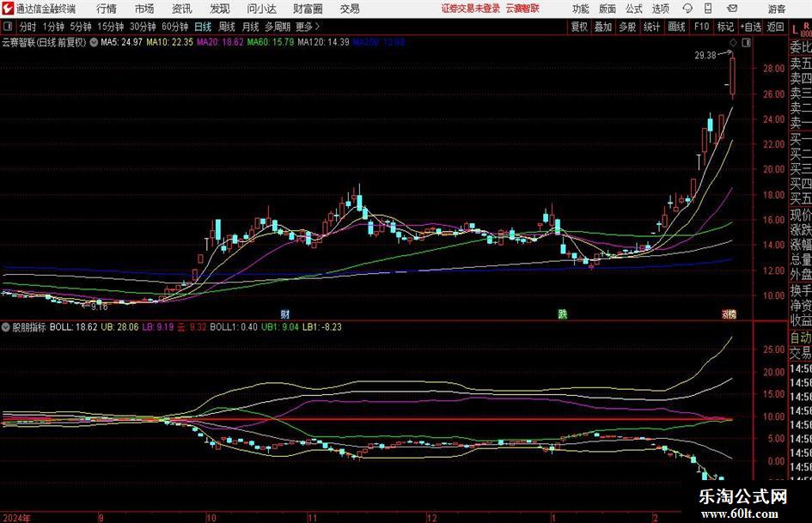The width and height of the screenshot is (812, 523).
Task: Click the 返回 back button
Action: (x=775, y=27)
